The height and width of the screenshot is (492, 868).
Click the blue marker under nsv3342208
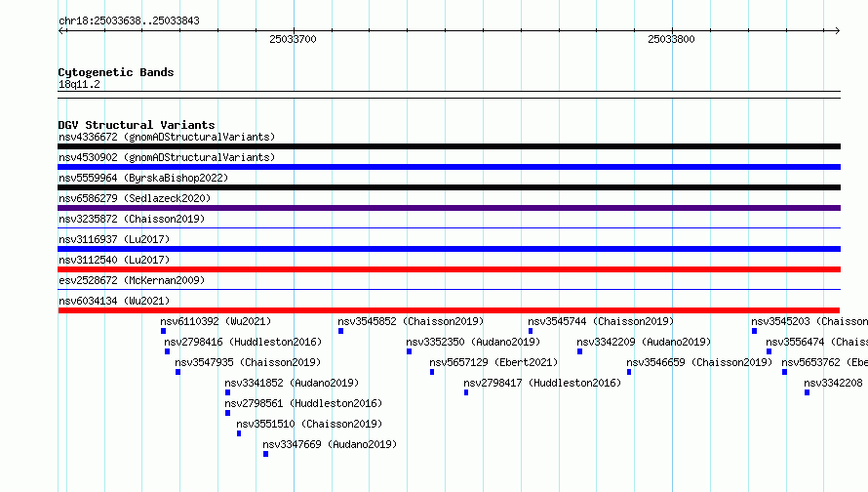pyautogui.click(x=808, y=392)
